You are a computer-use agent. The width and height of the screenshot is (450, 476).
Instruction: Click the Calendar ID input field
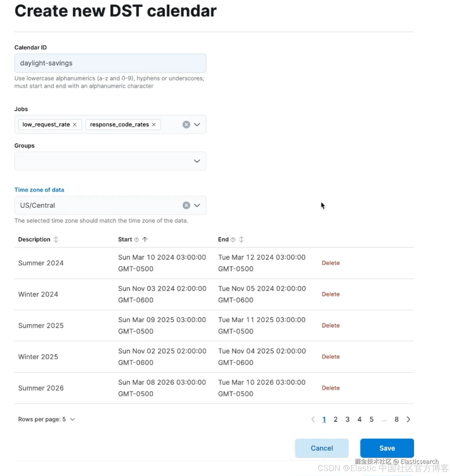110,63
